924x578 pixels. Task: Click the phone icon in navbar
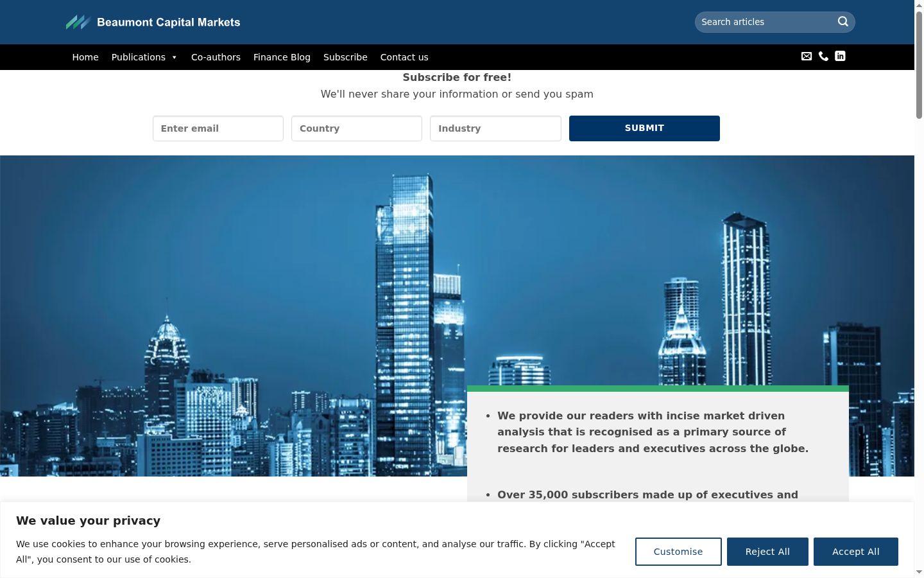tap(823, 57)
